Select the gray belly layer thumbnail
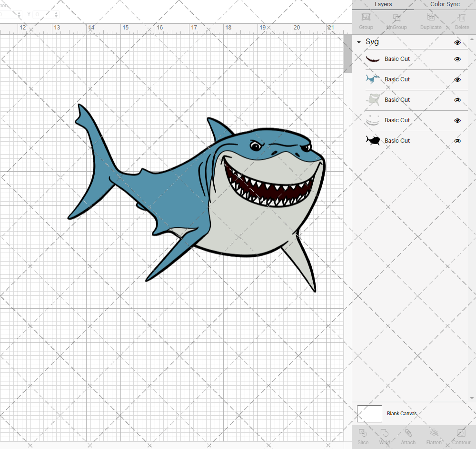Screen dimensions: 476x449 coord(373,99)
